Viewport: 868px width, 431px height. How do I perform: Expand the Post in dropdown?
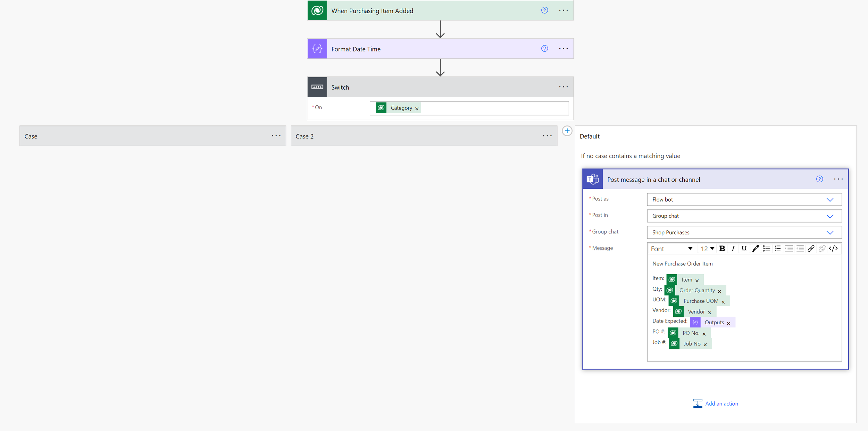tap(830, 216)
